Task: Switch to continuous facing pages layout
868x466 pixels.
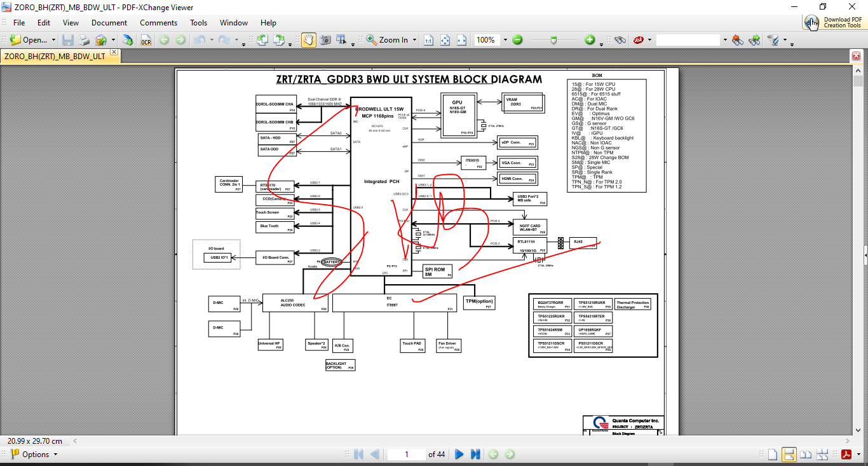Action: (x=823, y=454)
